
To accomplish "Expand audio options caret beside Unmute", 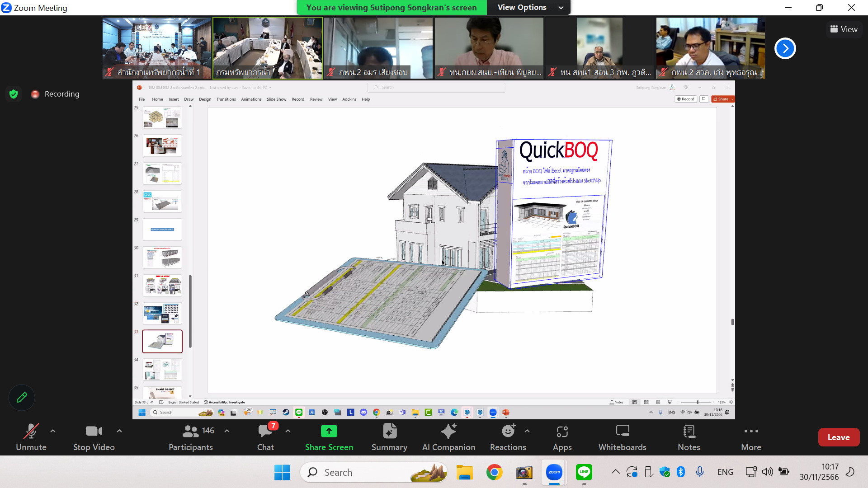I will [x=53, y=431].
